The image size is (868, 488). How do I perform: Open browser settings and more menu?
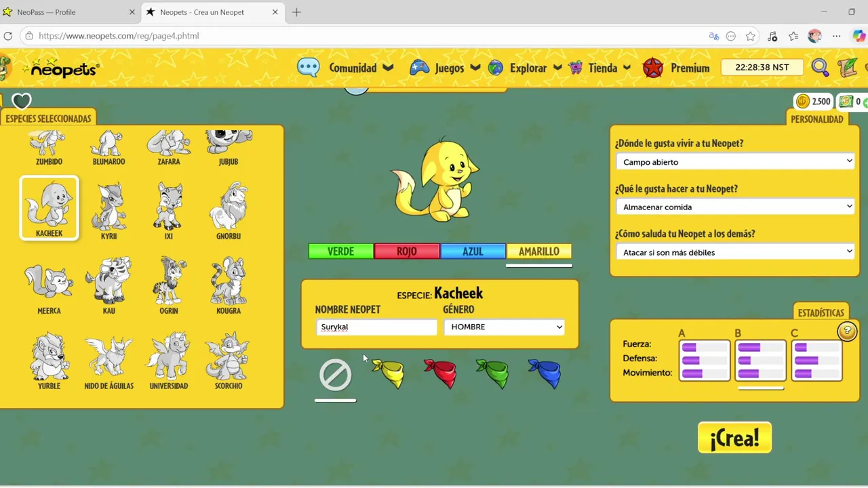(837, 36)
